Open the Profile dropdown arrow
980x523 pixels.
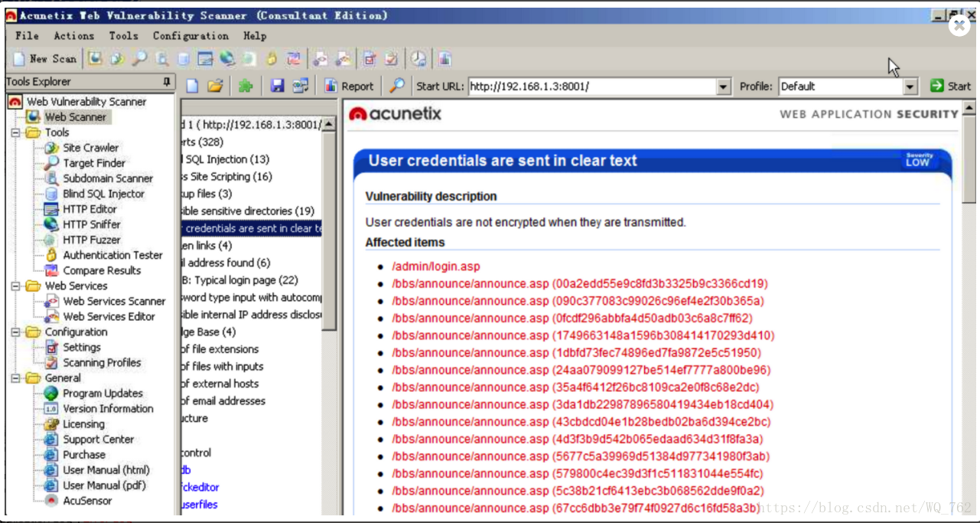tap(910, 87)
